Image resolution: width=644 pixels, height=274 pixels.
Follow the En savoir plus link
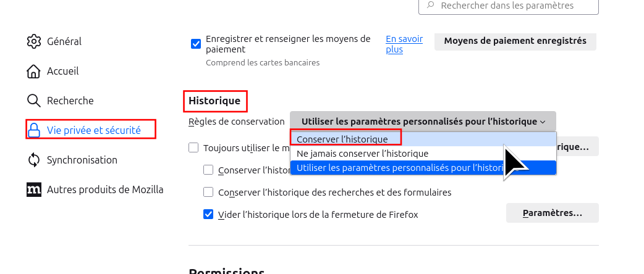pyautogui.click(x=404, y=44)
